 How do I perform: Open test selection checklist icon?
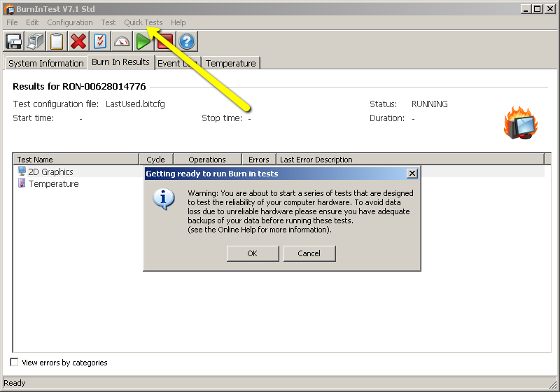[x=100, y=41]
